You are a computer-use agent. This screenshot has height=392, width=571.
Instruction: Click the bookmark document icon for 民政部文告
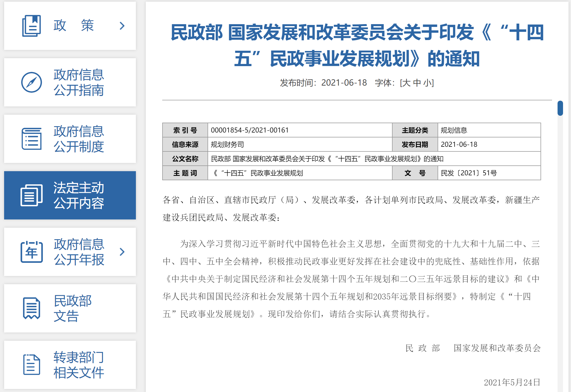click(x=32, y=308)
